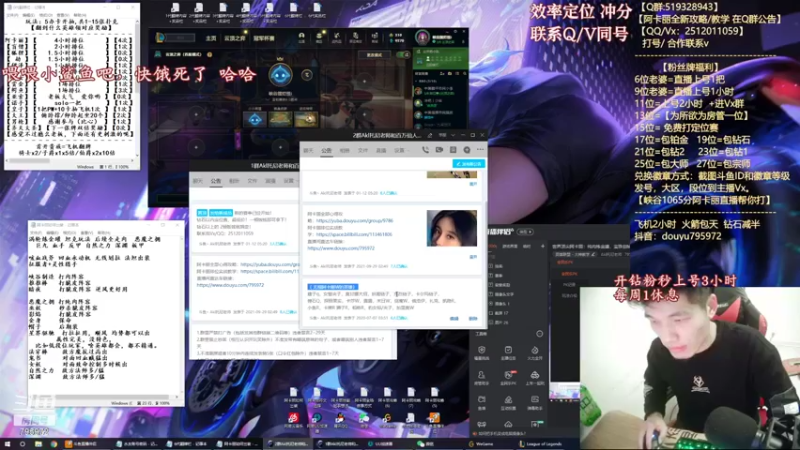
Task: Start video call icon in QQ group 2 window
Action: pos(439,150)
